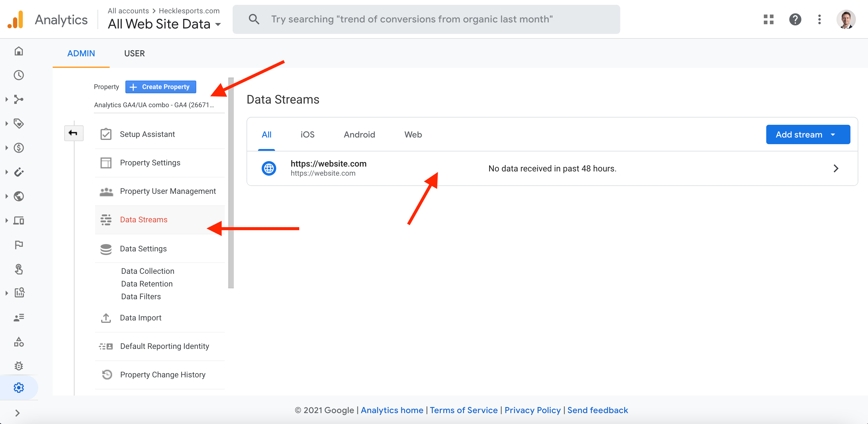Open the Home icon in left sidebar
Viewport: 868px width, 424px height.
(x=19, y=51)
